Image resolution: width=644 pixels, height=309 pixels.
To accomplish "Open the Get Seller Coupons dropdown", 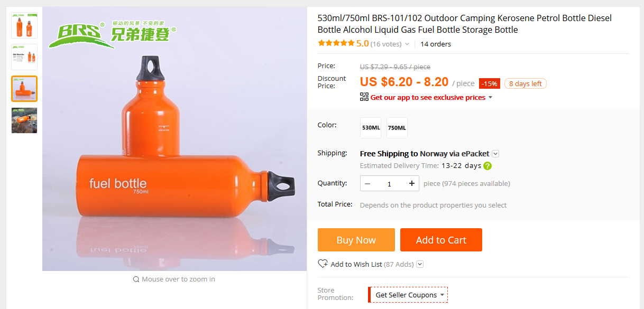I will click(x=407, y=294).
